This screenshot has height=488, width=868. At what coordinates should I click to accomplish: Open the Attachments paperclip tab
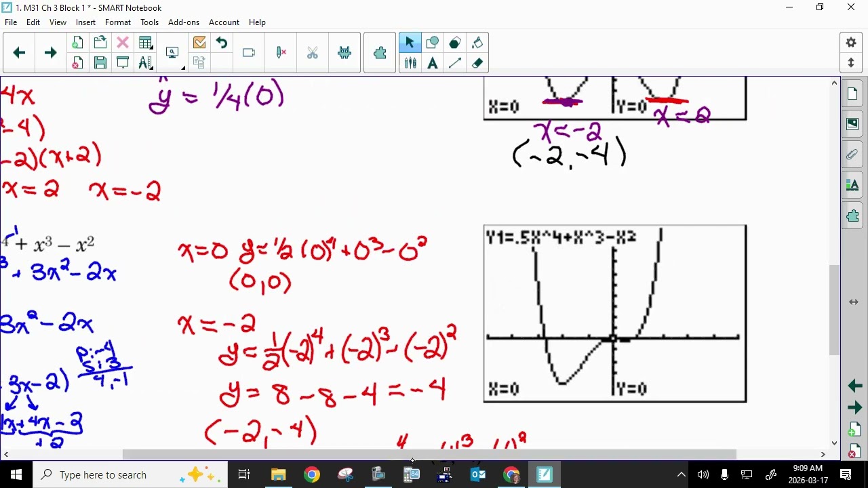pyautogui.click(x=852, y=155)
